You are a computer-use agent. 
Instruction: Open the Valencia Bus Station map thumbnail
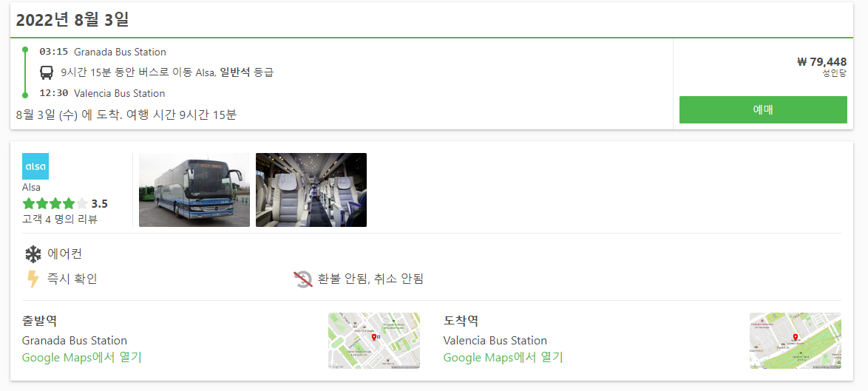pyautogui.click(x=796, y=341)
